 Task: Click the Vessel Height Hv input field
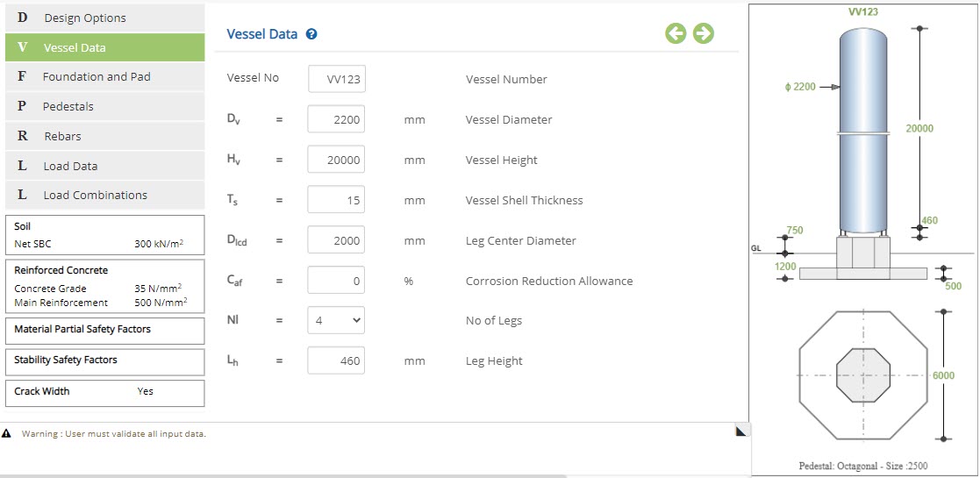coord(336,160)
